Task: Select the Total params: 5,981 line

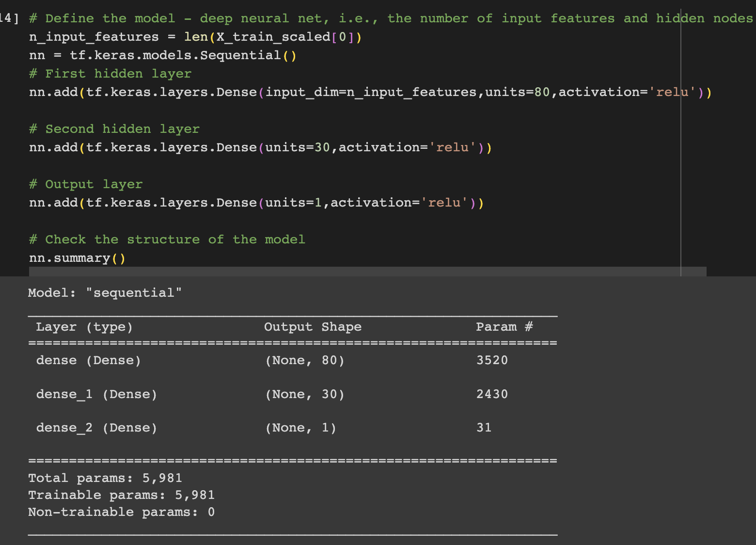Action: (x=105, y=478)
